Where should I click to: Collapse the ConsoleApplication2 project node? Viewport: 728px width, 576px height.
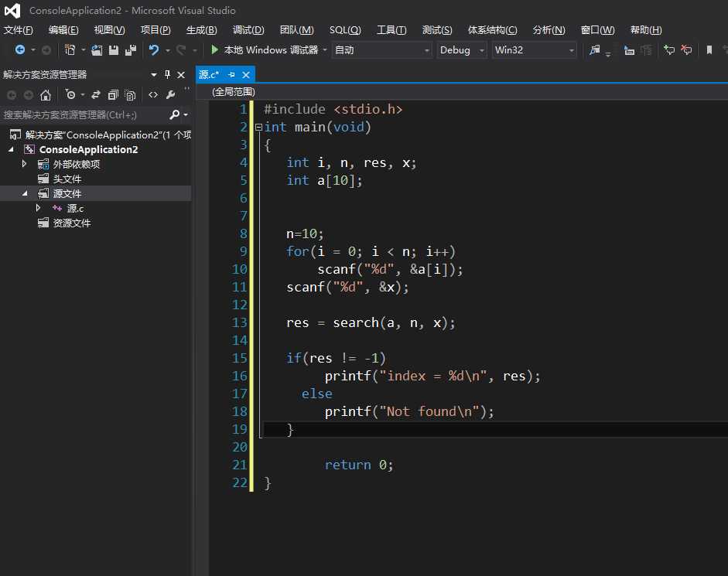[11, 149]
